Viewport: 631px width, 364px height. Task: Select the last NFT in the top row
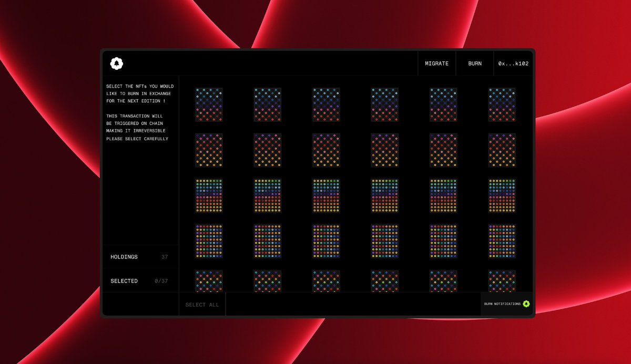click(502, 105)
